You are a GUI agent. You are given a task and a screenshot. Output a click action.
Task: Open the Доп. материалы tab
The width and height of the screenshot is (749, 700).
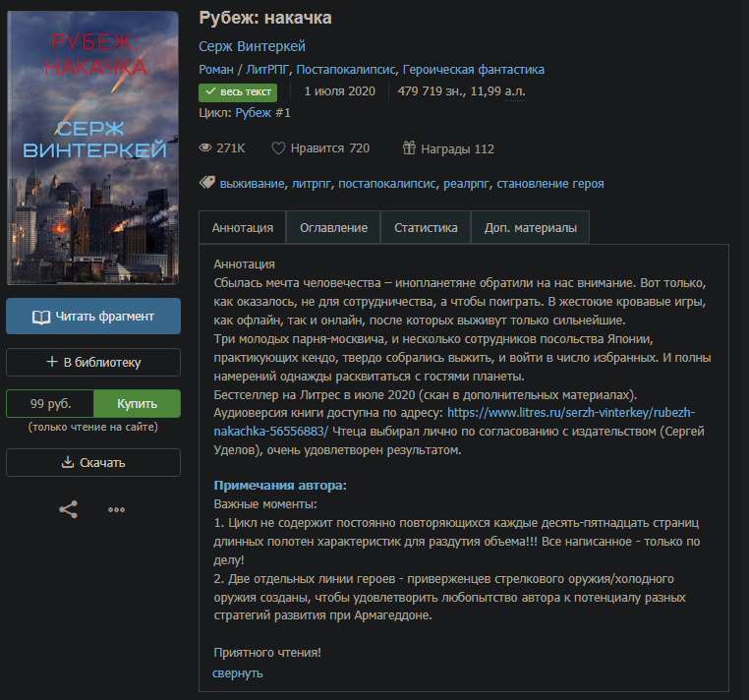click(530, 228)
